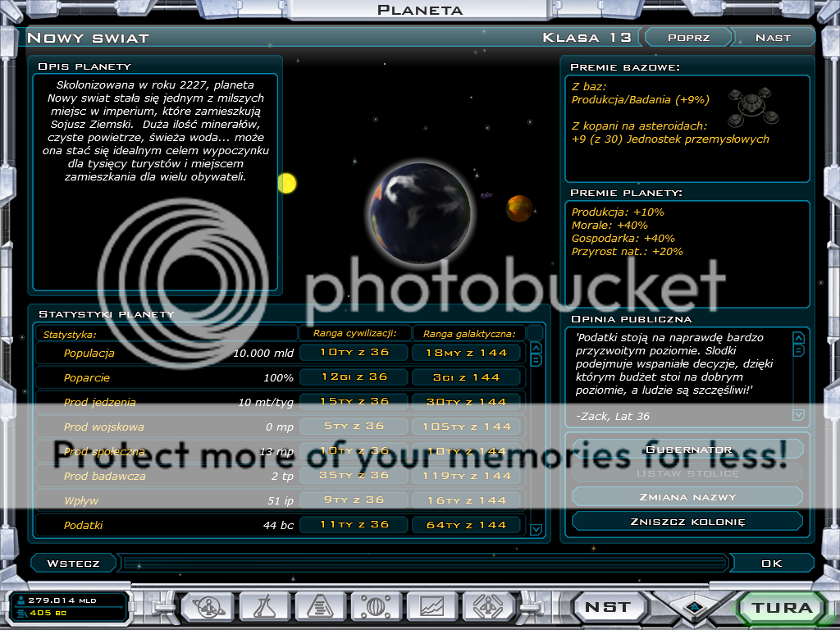Click Prod badawcza galactic rank 119ty z 144

click(x=467, y=477)
